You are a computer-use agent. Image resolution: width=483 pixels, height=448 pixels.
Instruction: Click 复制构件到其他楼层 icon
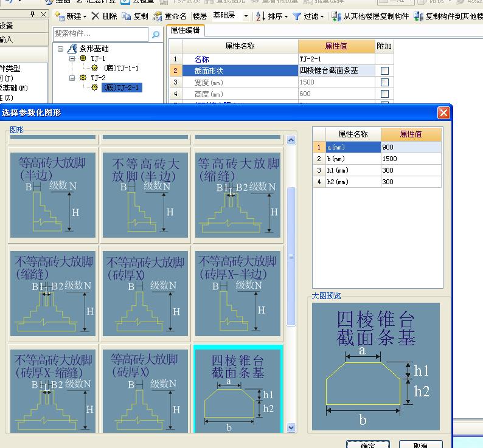point(419,16)
